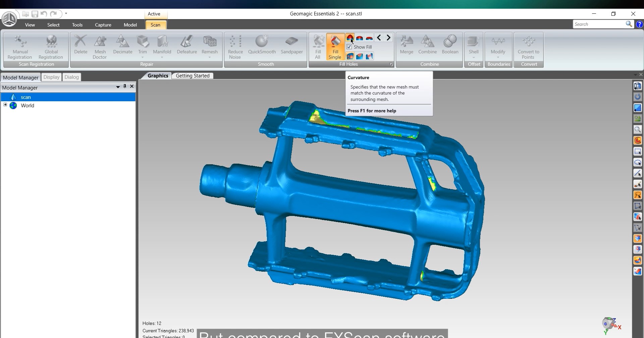The width and height of the screenshot is (644, 338).
Task: Switch to the Getting Started tab
Action: click(x=193, y=76)
